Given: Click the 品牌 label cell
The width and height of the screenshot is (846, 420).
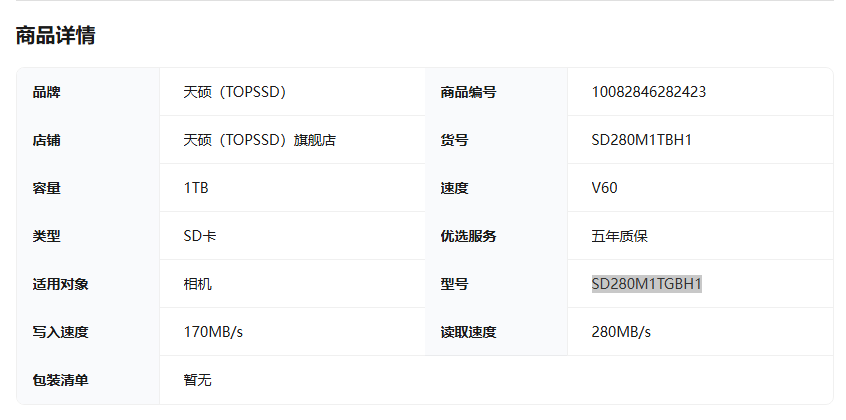Looking at the screenshot, I should [x=88, y=92].
